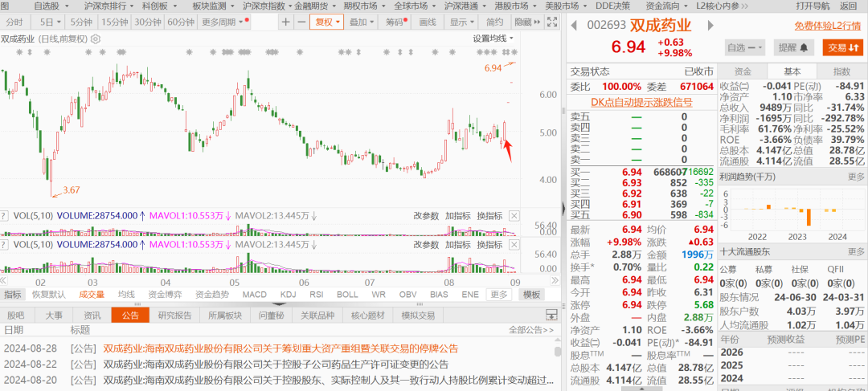Select the KDJ indicator
The width and height of the screenshot is (868, 391).
coord(288,294)
